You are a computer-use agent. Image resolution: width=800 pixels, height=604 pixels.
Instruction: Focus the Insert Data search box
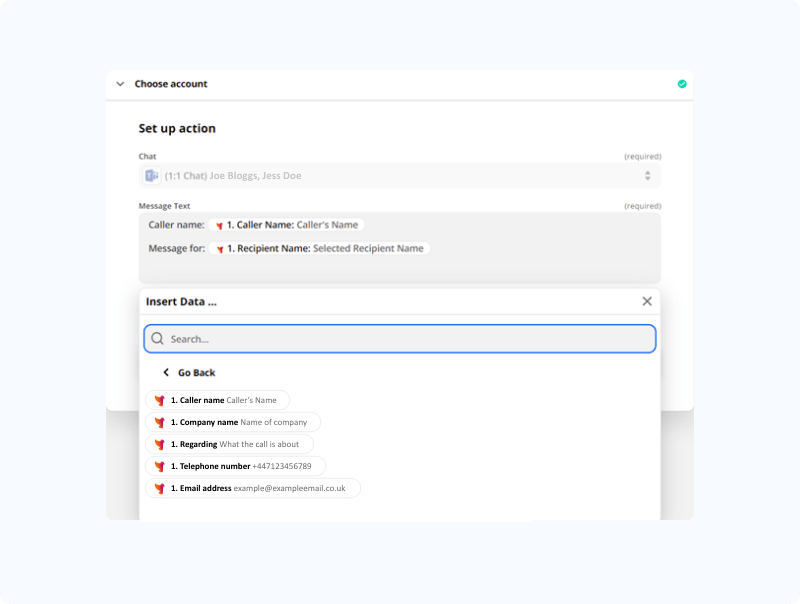click(x=400, y=339)
